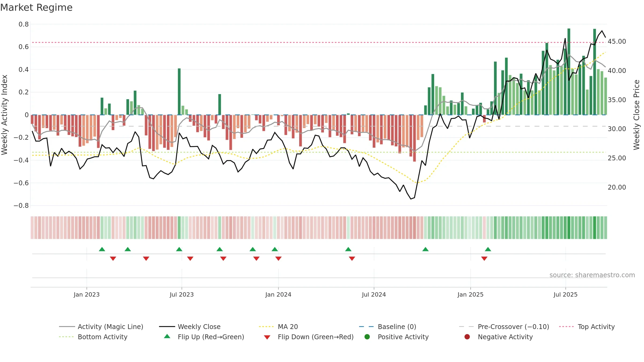Toggle the Bottom Activity legend entry
Viewport: 644px width, 362px height.
click(93, 337)
